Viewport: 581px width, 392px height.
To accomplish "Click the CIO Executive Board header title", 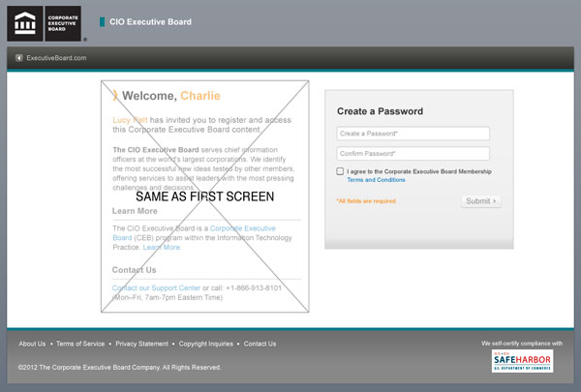I will (x=152, y=21).
